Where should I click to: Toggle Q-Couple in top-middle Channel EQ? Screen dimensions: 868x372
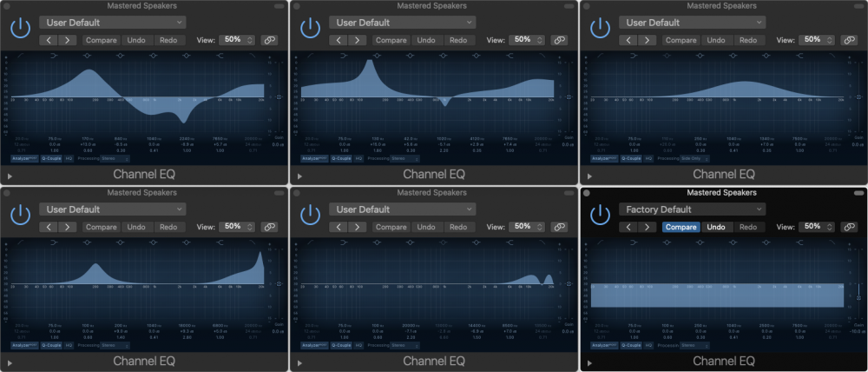pyautogui.click(x=340, y=158)
